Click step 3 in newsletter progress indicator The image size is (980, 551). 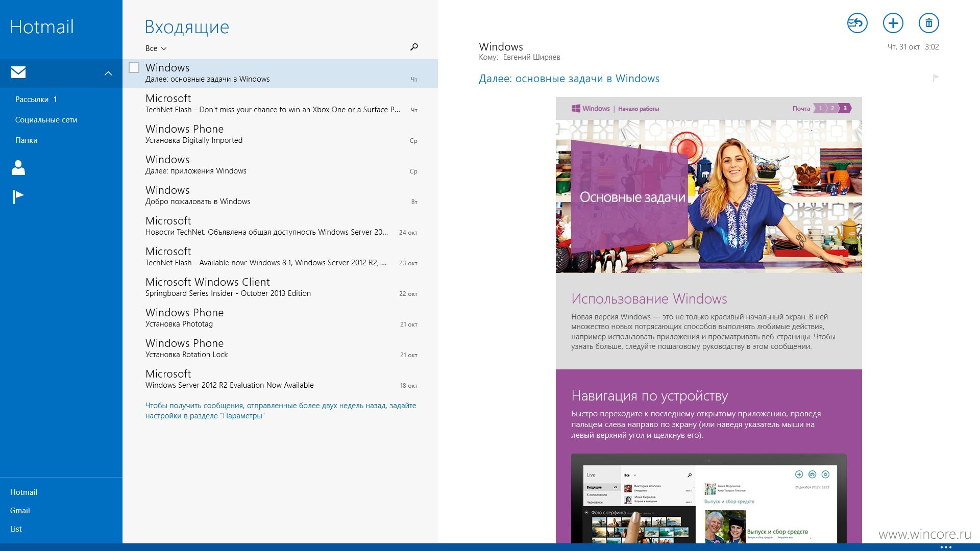point(845,108)
